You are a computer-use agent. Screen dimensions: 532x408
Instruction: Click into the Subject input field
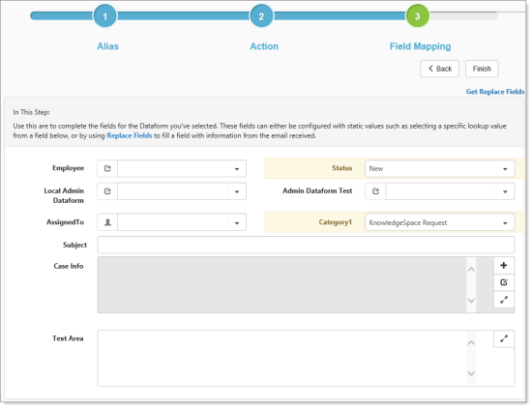pyautogui.click(x=306, y=245)
